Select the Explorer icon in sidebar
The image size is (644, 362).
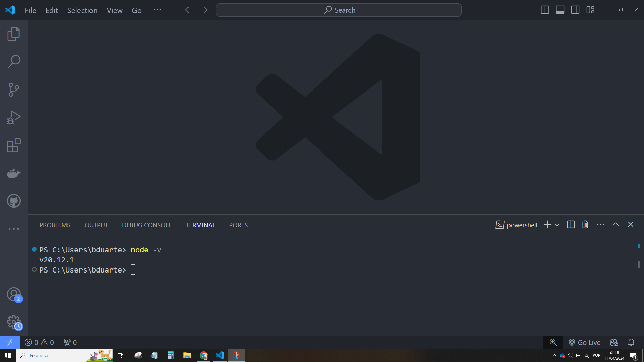click(14, 34)
